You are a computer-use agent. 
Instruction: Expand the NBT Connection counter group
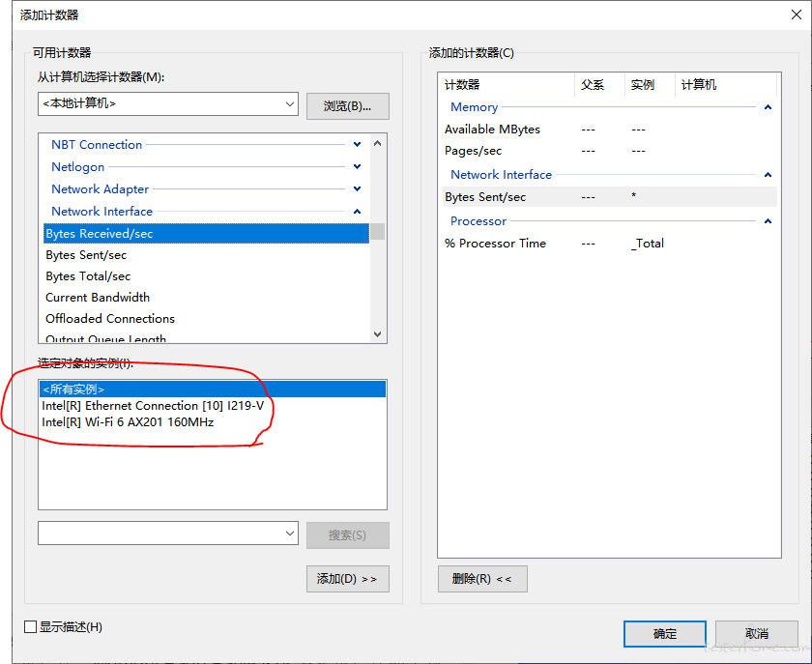[x=357, y=145]
